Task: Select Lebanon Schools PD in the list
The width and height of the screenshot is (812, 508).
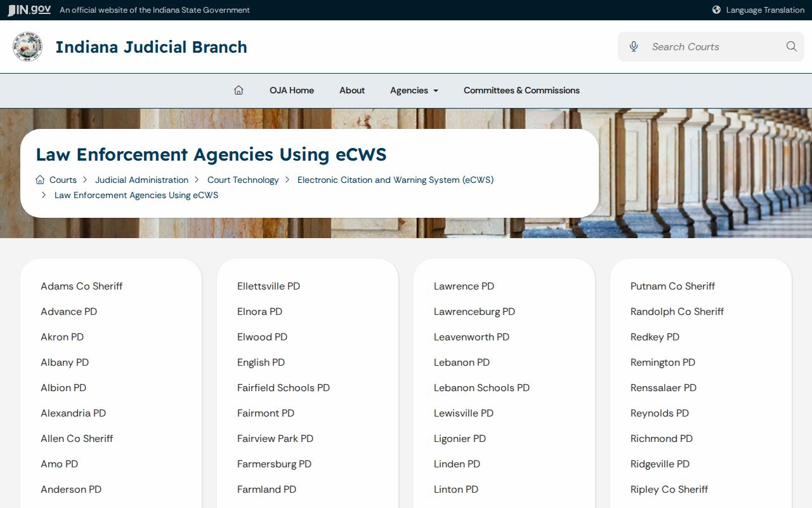Action: click(x=481, y=387)
